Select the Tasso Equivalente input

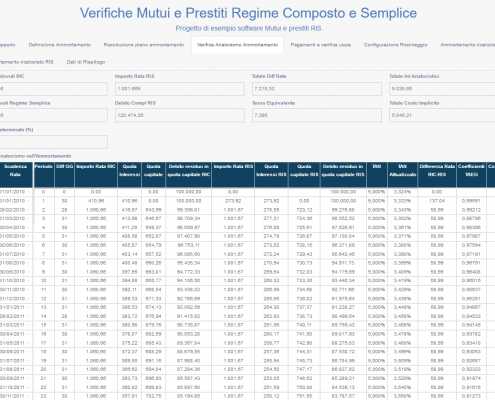pyautogui.click(x=317, y=115)
